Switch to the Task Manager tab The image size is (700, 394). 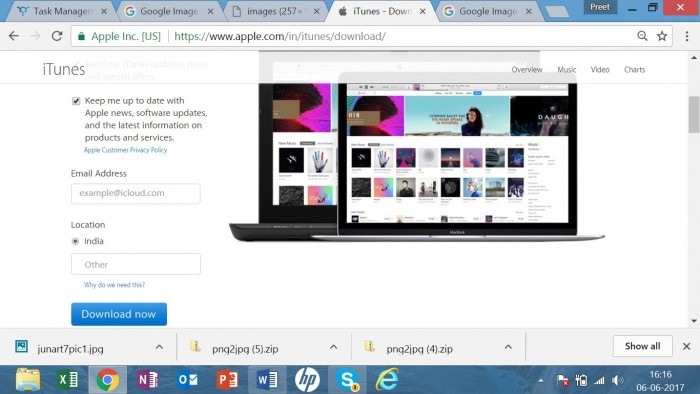62,12
